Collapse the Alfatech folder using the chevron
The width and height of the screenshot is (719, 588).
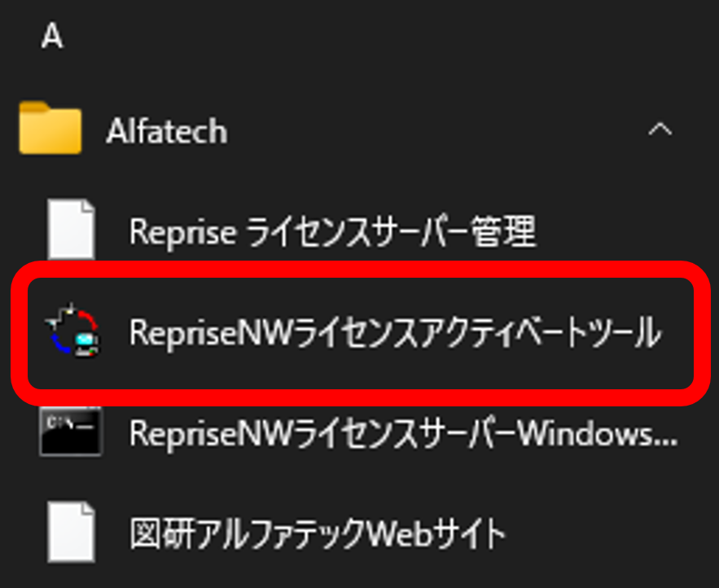click(660, 129)
